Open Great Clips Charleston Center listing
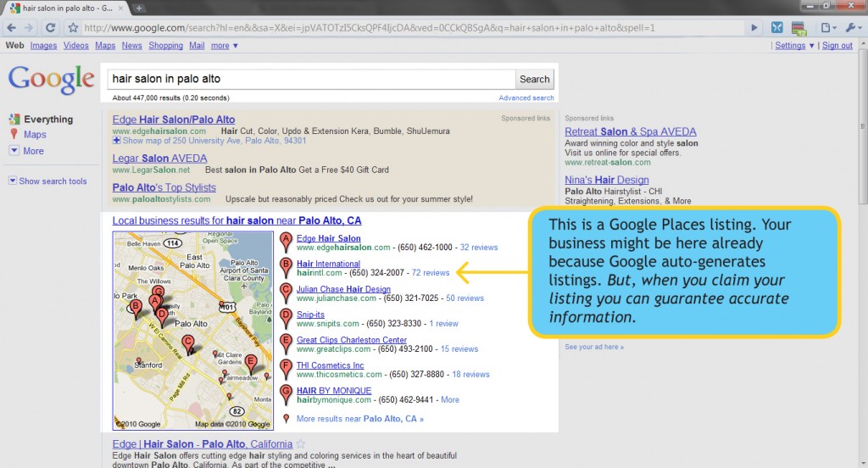The height and width of the screenshot is (468, 868). (352, 340)
